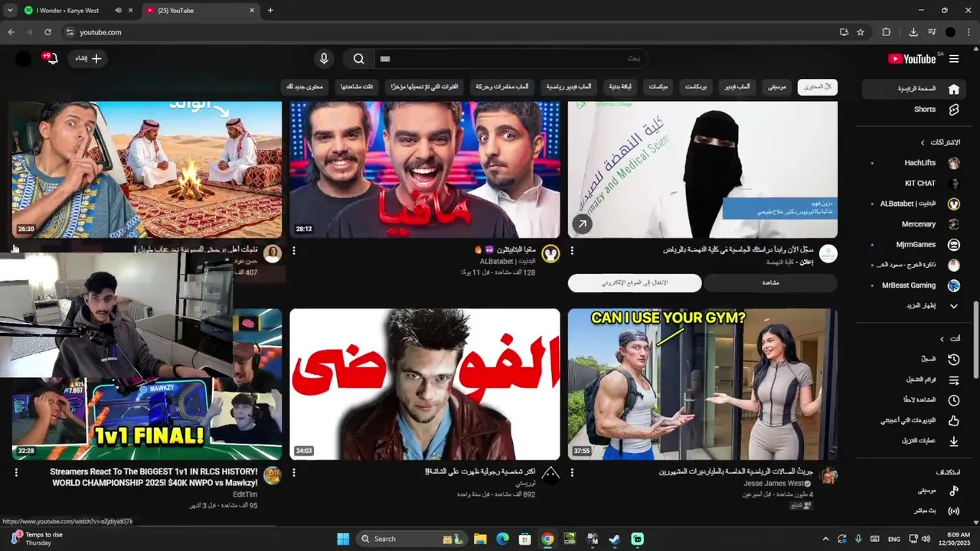Screen dimensions: 980x551
Task: Open ALBatabet channel avatar under Mafia video
Action: pyautogui.click(x=550, y=254)
